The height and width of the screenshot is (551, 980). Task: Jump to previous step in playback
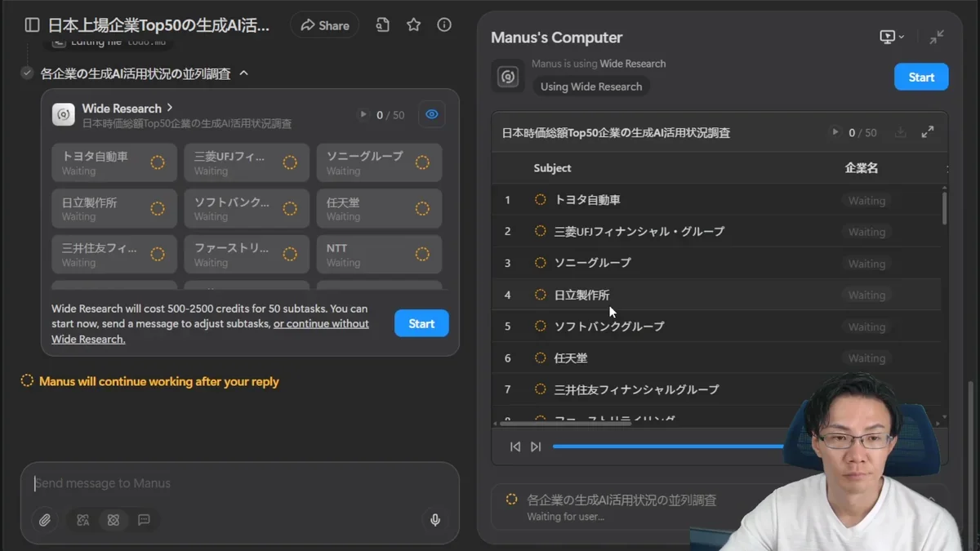point(515,447)
